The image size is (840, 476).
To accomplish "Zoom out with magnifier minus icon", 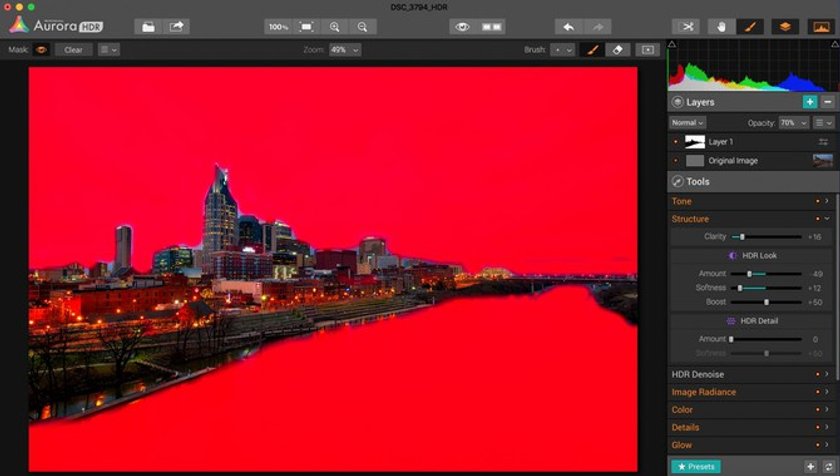I will pyautogui.click(x=363, y=27).
